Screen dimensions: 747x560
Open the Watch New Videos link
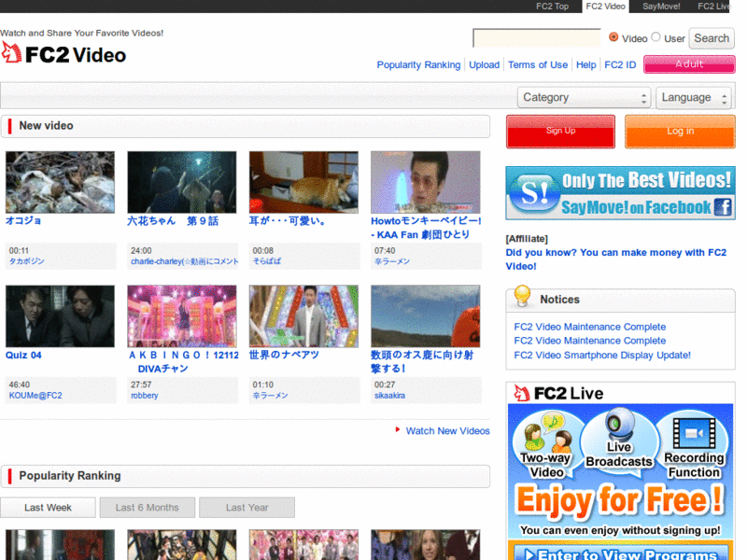(447, 431)
